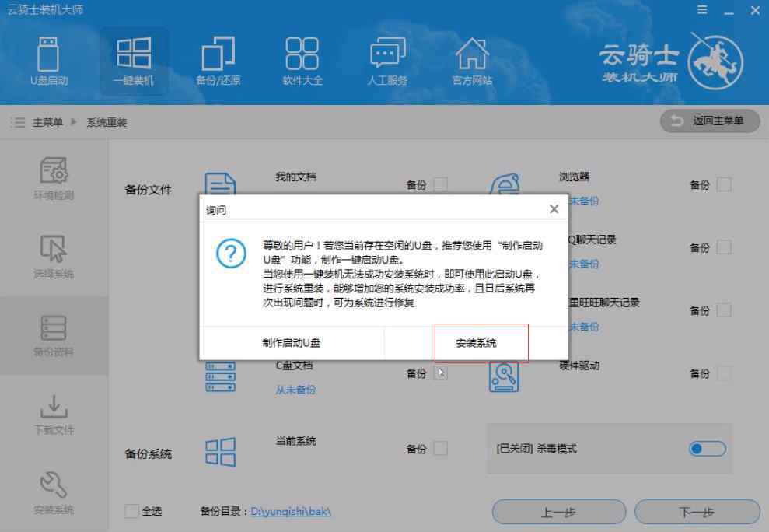Viewport: 769px width, 532px height.
Task: Choose 制作启动U盘 in the dialog
Action: coord(292,343)
